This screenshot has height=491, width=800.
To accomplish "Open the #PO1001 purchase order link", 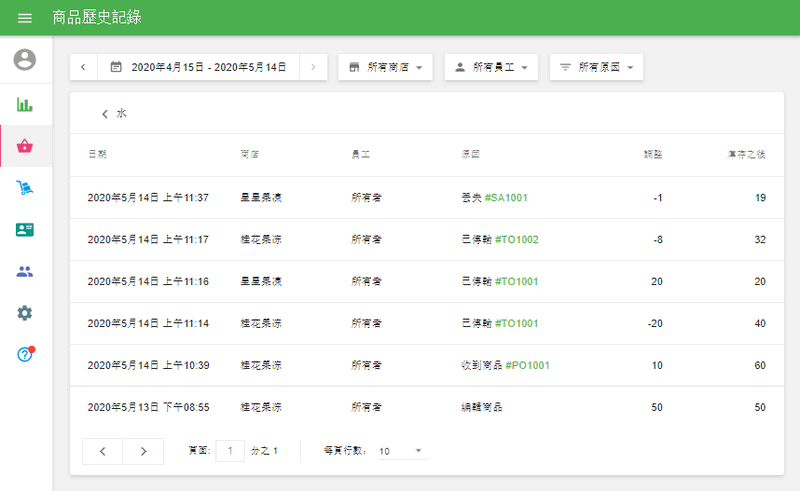I will click(x=527, y=366).
